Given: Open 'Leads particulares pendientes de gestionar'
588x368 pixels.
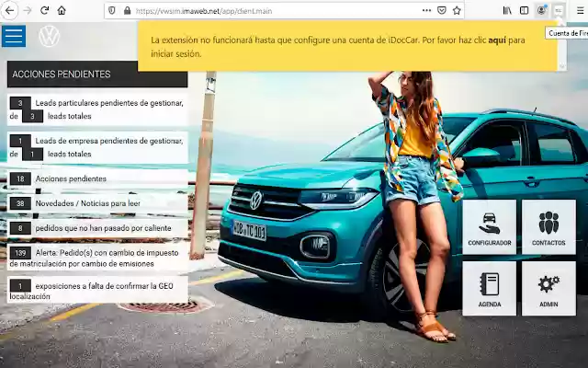Looking at the screenshot, I should 97,109.
